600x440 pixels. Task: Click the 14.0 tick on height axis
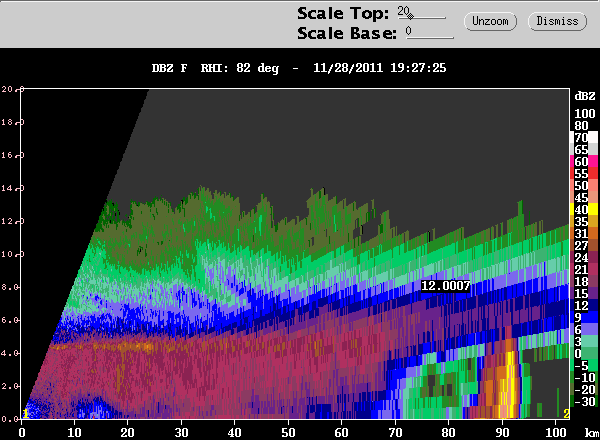click(11, 188)
